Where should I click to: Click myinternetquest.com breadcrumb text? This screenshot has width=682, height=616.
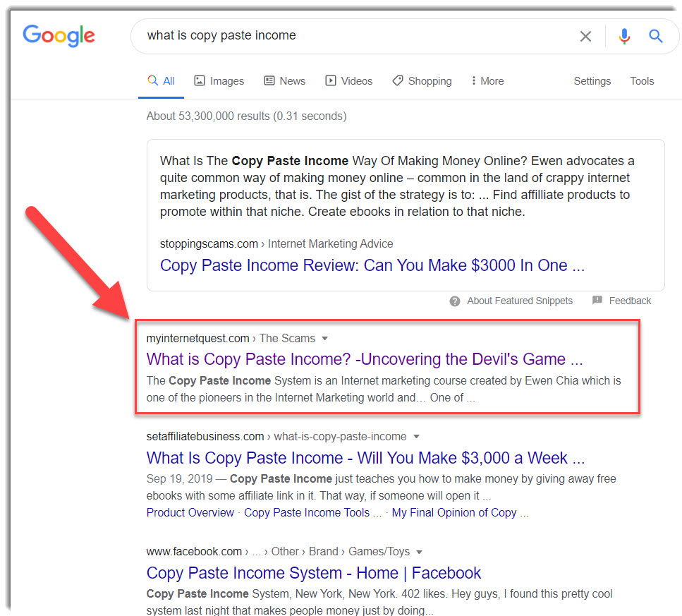click(197, 339)
